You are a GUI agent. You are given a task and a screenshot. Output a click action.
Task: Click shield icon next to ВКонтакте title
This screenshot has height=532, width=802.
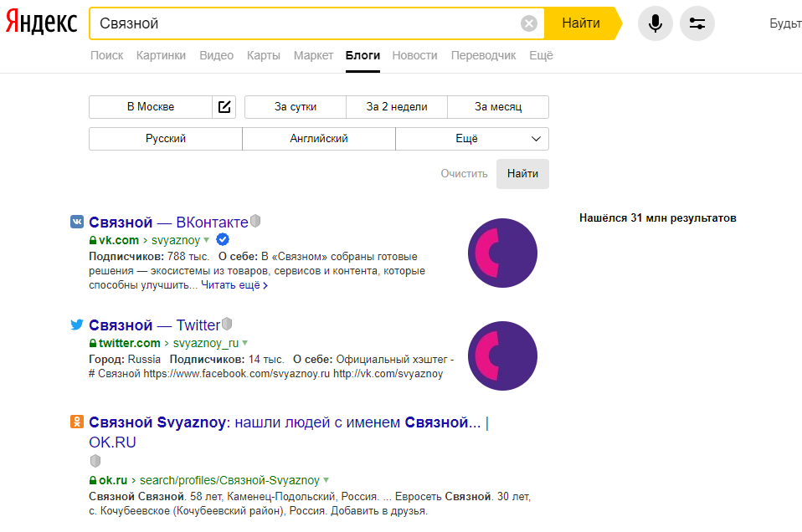(255, 221)
